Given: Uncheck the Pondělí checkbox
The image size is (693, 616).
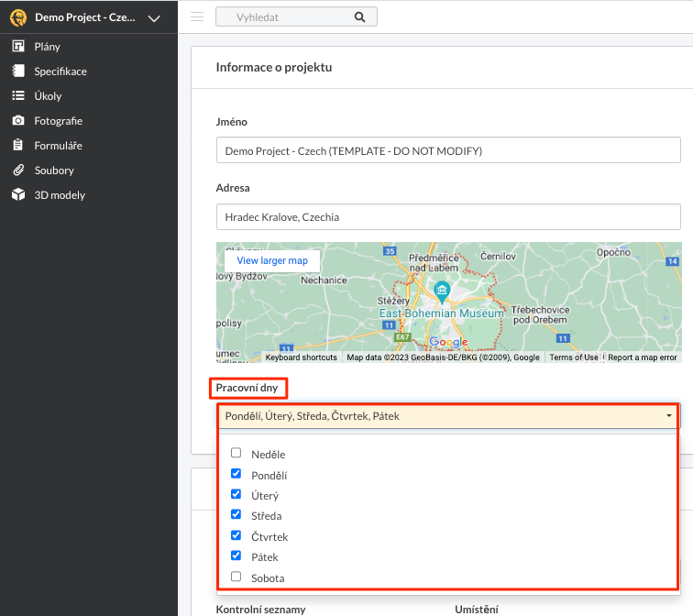Looking at the screenshot, I should (236, 474).
